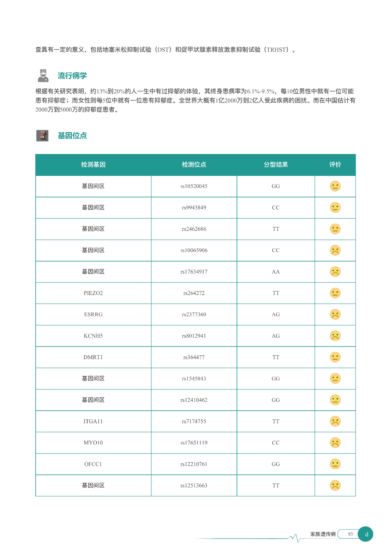Click the neutral face in PIEZO2 row
392x555 pixels.
[335, 293]
